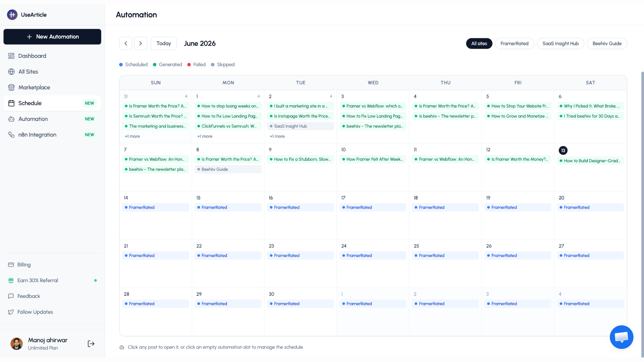Filter calendar by SaaS Insight Hub

point(560,44)
